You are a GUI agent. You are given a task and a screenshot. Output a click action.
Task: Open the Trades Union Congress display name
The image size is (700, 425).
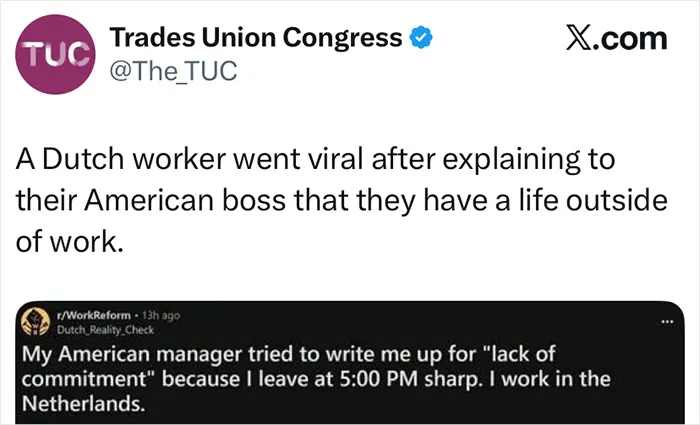[256, 38]
